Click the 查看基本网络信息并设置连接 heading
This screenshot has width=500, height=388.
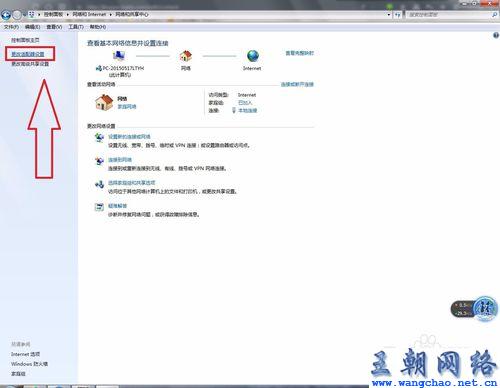point(128,43)
